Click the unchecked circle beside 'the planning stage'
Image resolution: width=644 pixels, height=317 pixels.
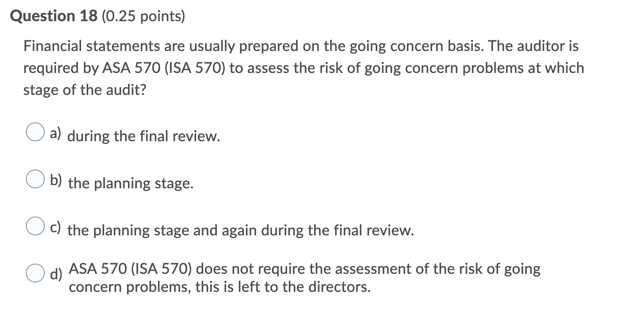(36, 180)
